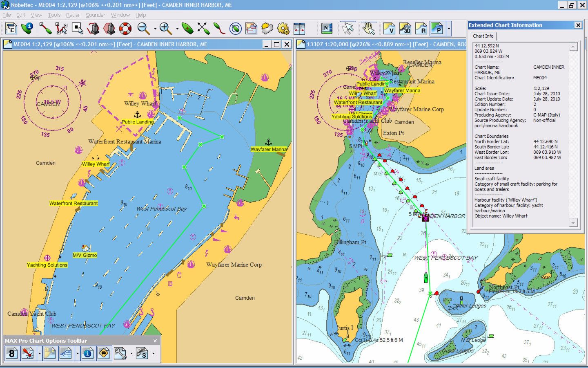Image resolution: width=588 pixels, height=368 pixels.
Task: Toggle depth contours chart option
Action: [x=65, y=353]
